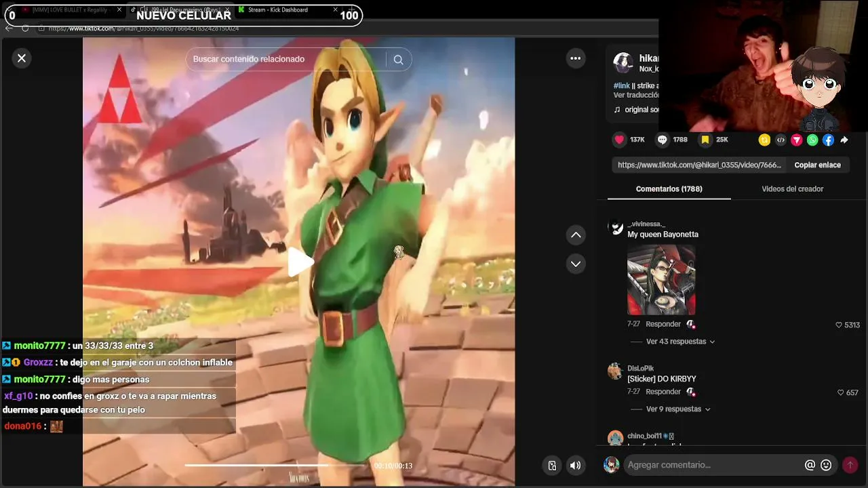This screenshot has height=488, width=868.
Task: Play the paused video
Action: [300, 262]
